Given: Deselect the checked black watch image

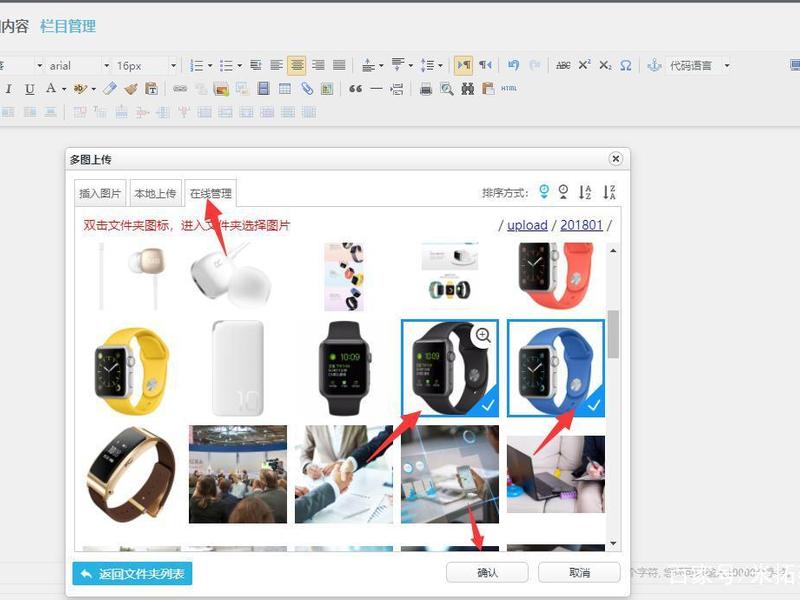Looking at the screenshot, I should 450,368.
